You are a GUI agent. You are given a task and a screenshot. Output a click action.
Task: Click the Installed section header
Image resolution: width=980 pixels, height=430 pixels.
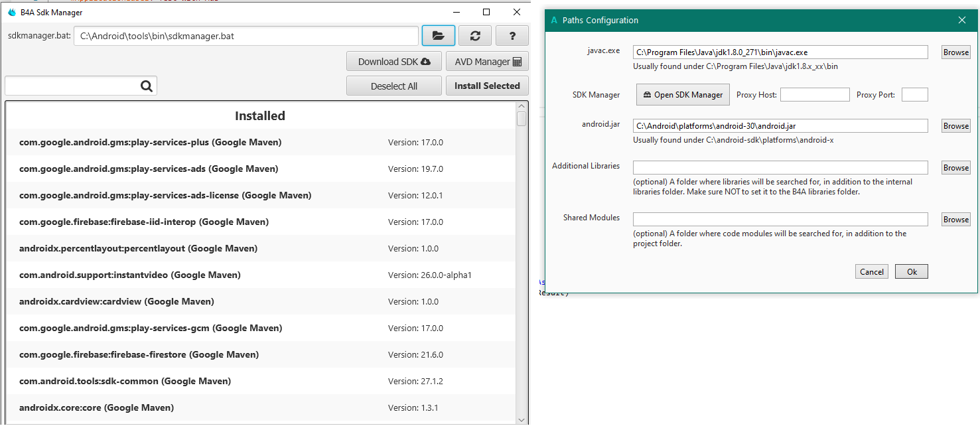click(x=260, y=115)
